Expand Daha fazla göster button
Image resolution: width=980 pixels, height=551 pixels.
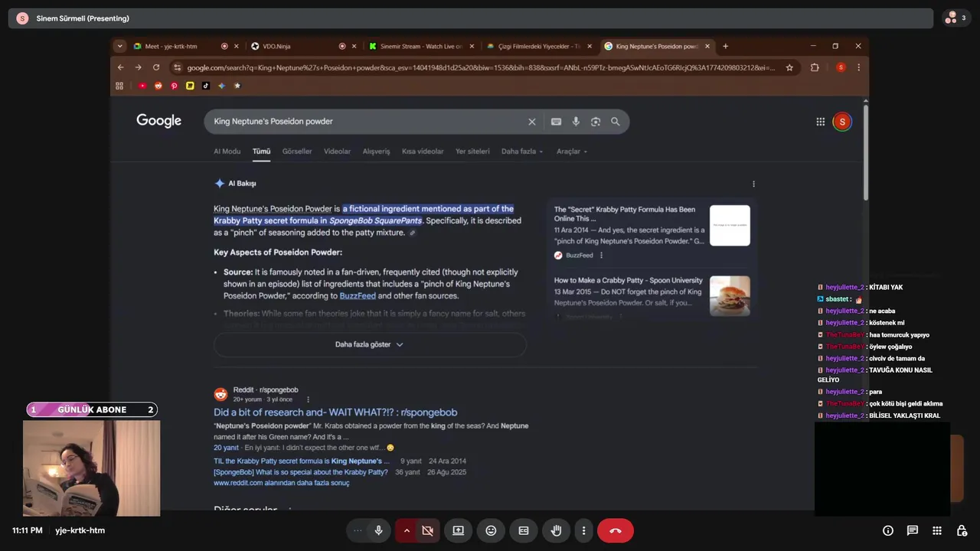[x=370, y=344]
